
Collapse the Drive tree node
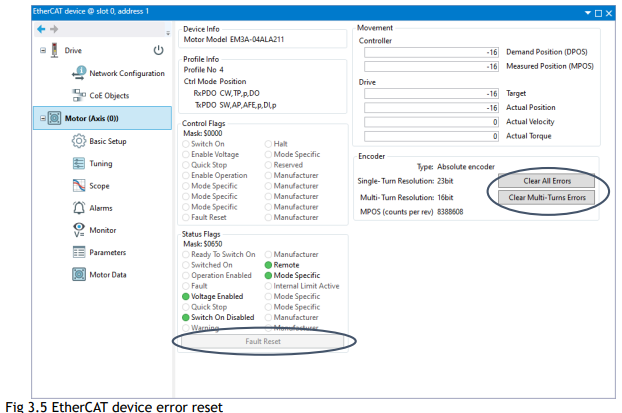pos(43,50)
